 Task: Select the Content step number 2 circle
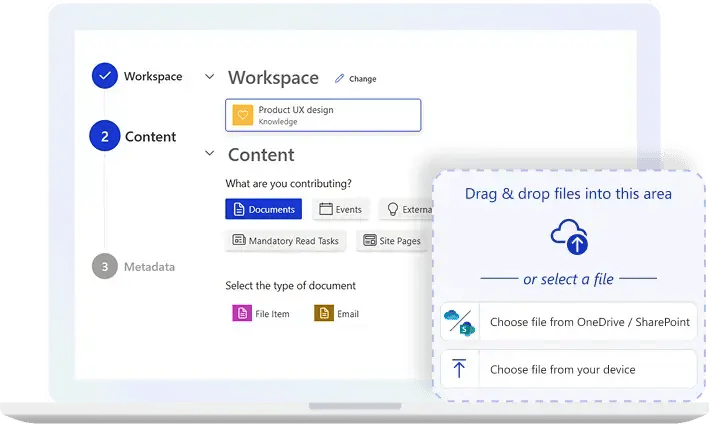click(105, 137)
